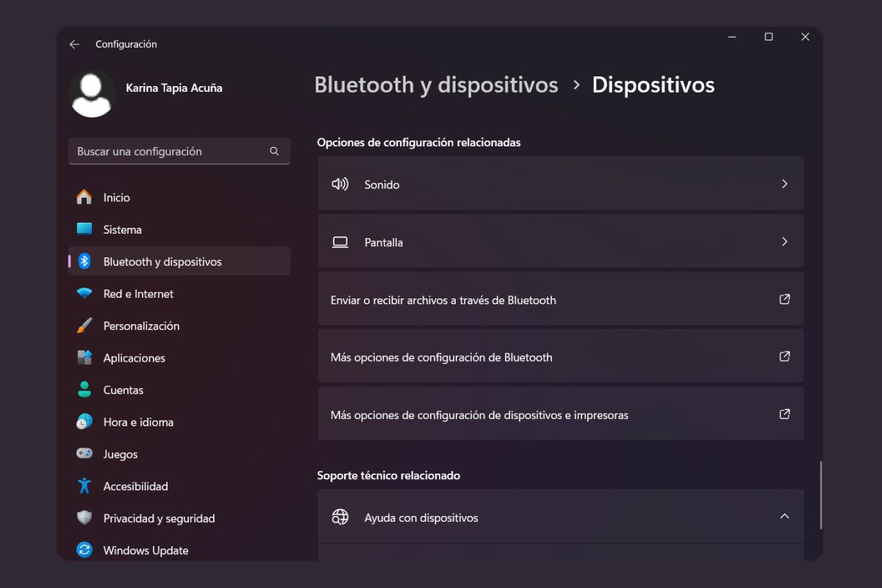
Task: Click the Windows Update circular arrows icon
Action: (x=85, y=550)
